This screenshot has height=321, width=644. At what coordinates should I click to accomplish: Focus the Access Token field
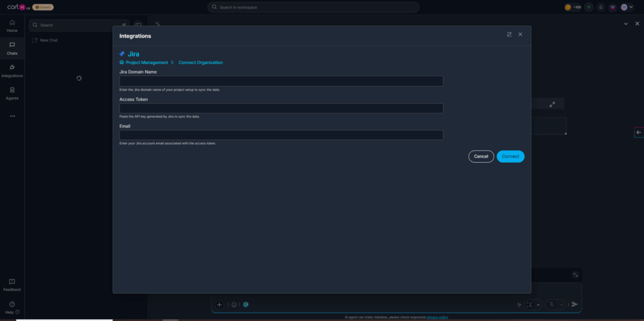point(281,108)
